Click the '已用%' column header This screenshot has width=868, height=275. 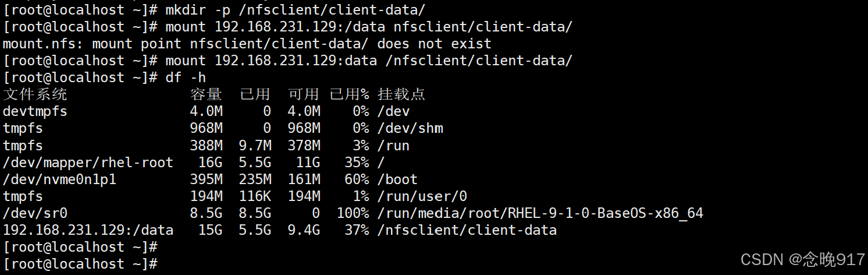click(349, 94)
